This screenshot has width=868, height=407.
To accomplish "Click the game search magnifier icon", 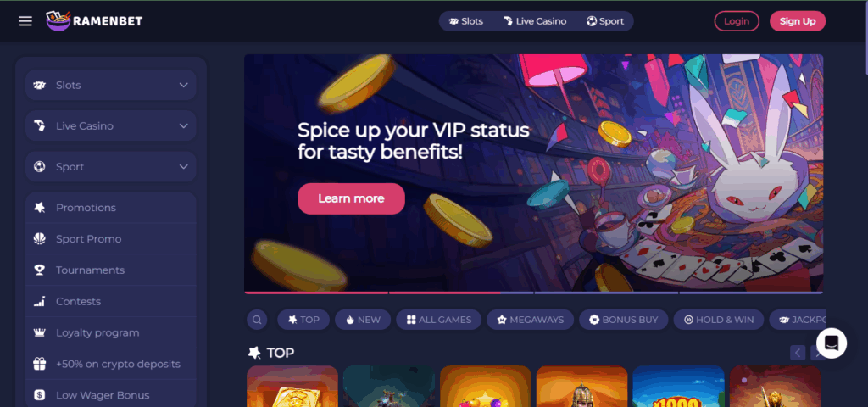I will [x=257, y=320].
